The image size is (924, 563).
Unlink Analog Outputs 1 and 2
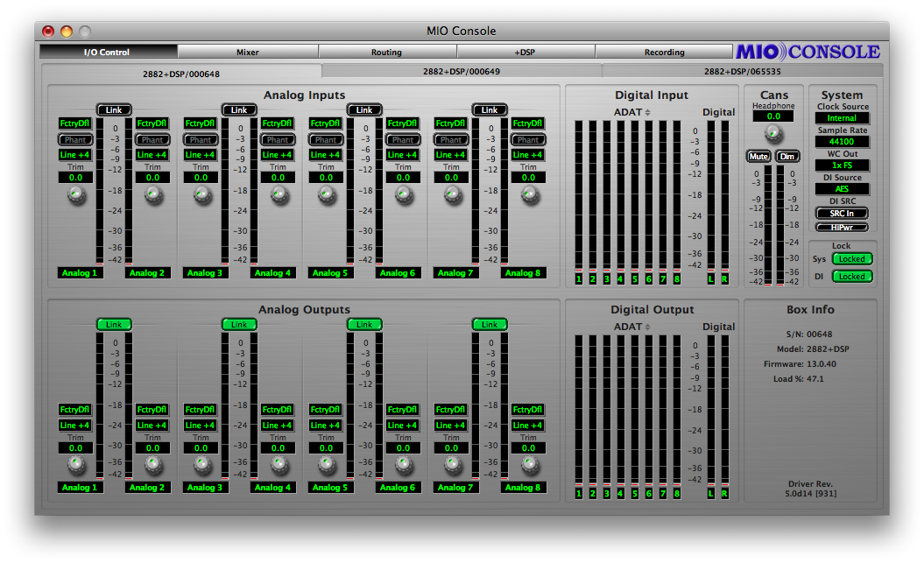tap(114, 325)
